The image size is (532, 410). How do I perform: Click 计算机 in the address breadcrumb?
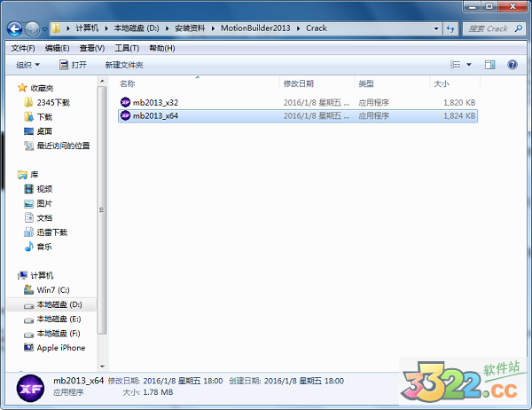pos(87,28)
